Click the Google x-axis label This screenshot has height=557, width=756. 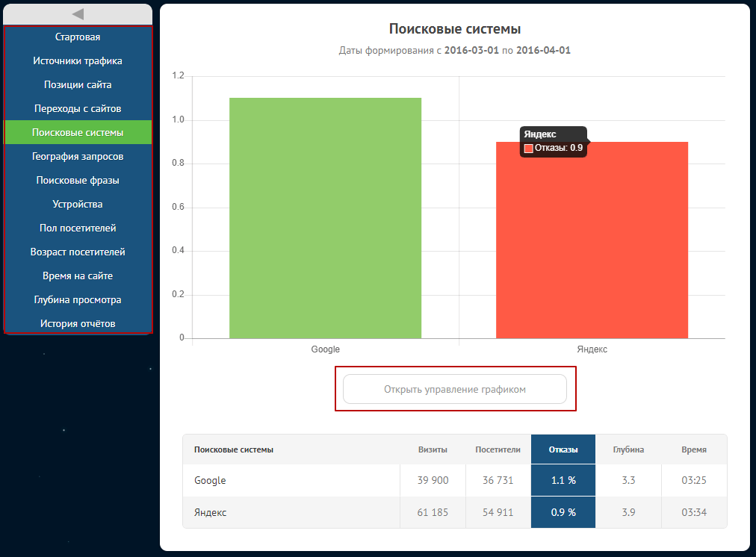tap(326, 349)
